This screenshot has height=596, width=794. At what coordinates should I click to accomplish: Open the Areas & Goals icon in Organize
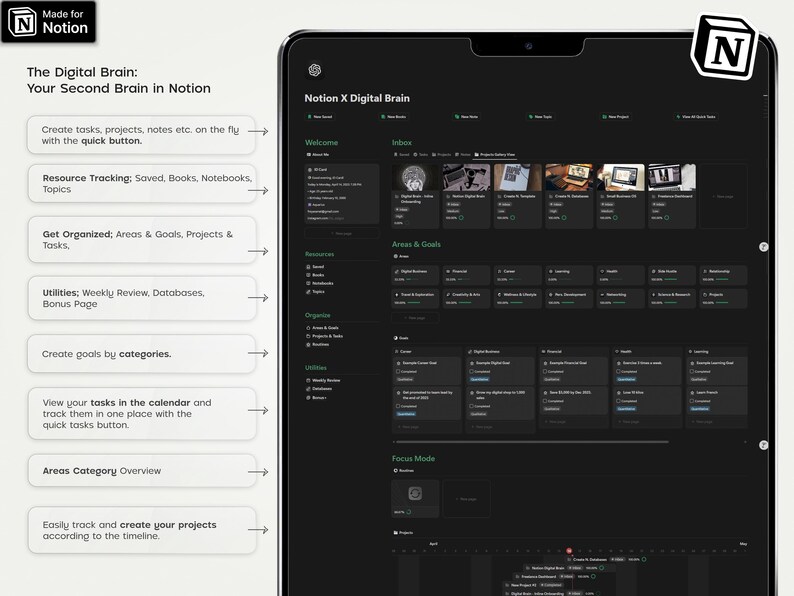(x=308, y=328)
